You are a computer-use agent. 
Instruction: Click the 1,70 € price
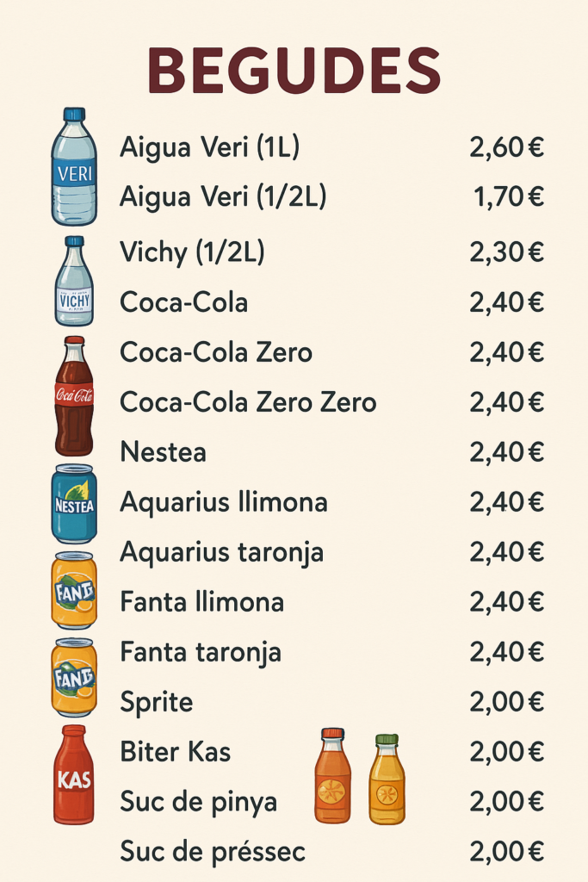point(508,197)
